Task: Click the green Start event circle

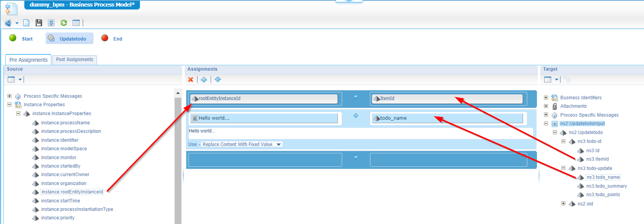Action: pyautogui.click(x=13, y=38)
